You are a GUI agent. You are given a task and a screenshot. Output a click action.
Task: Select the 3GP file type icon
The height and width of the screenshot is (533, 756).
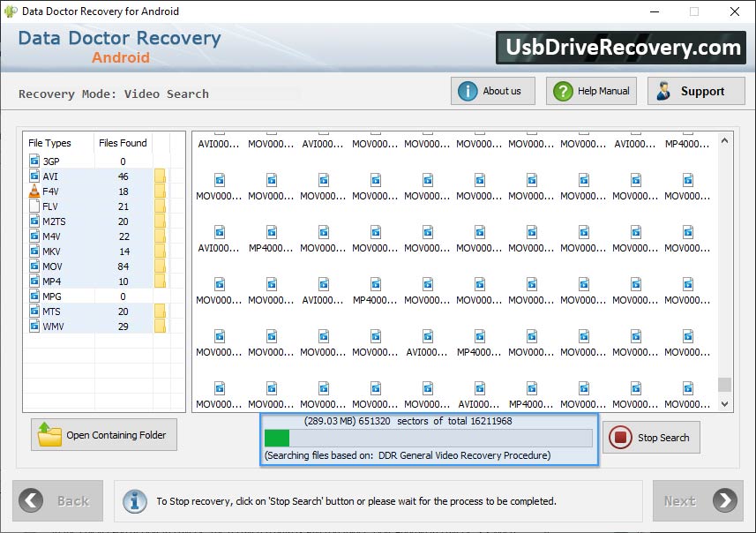(x=34, y=161)
